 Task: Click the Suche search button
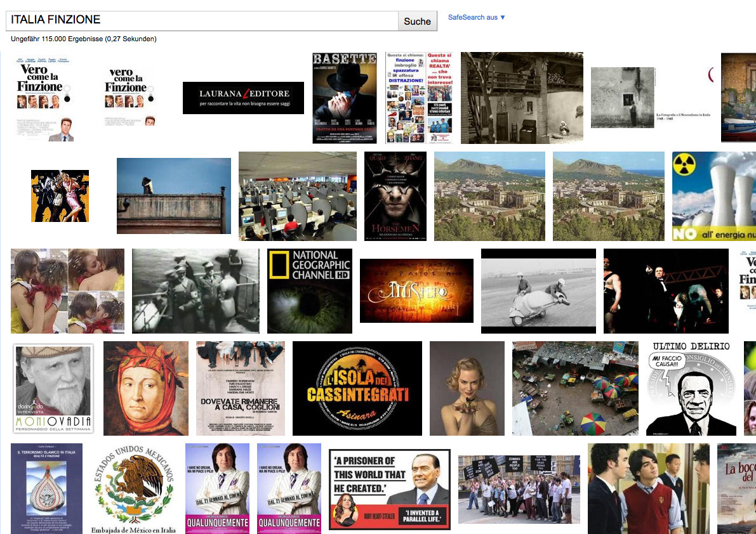tap(418, 21)
